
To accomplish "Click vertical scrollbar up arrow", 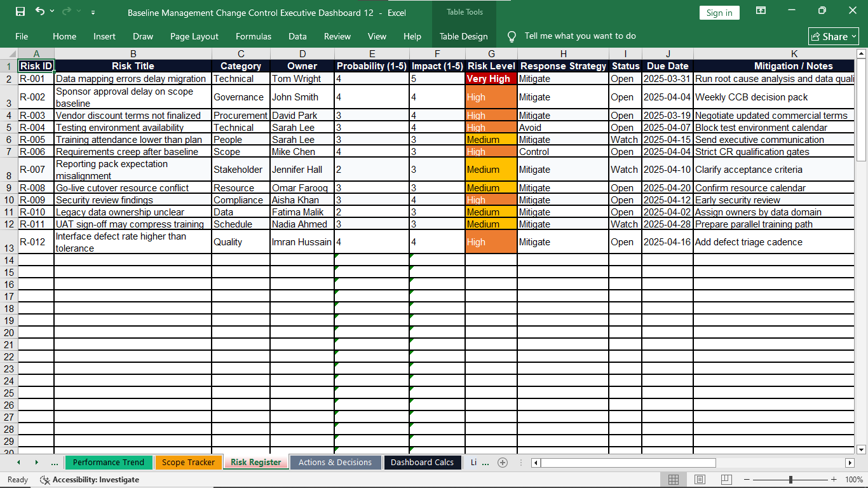I will click(x=862, y=53).
